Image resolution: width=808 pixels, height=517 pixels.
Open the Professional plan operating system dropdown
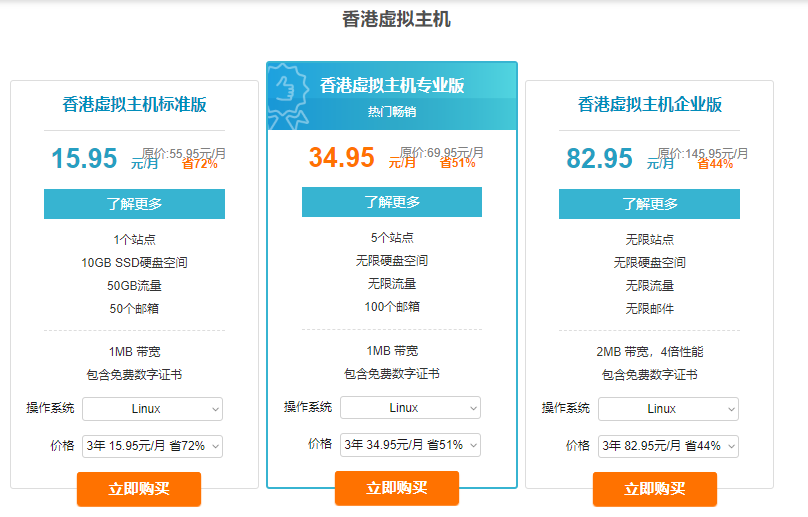pyautogui.click(x=410, y=408)
